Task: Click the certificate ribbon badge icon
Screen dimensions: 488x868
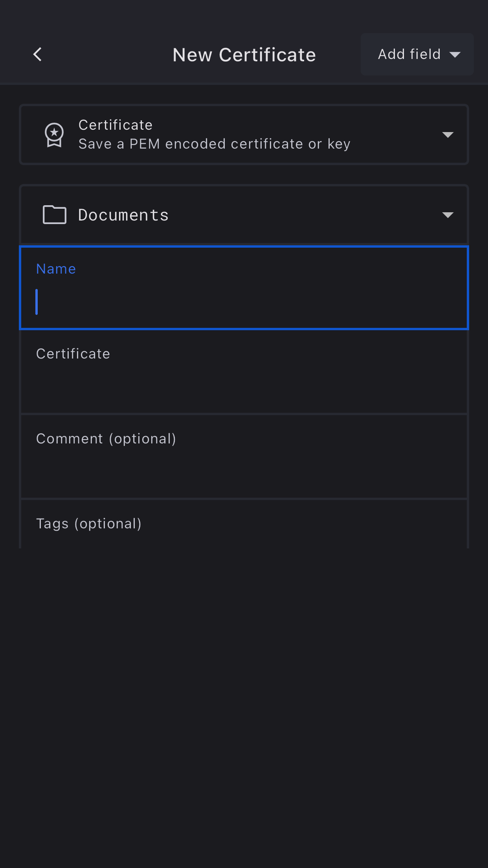Action: pyautogui.click(x=54, y=135)
